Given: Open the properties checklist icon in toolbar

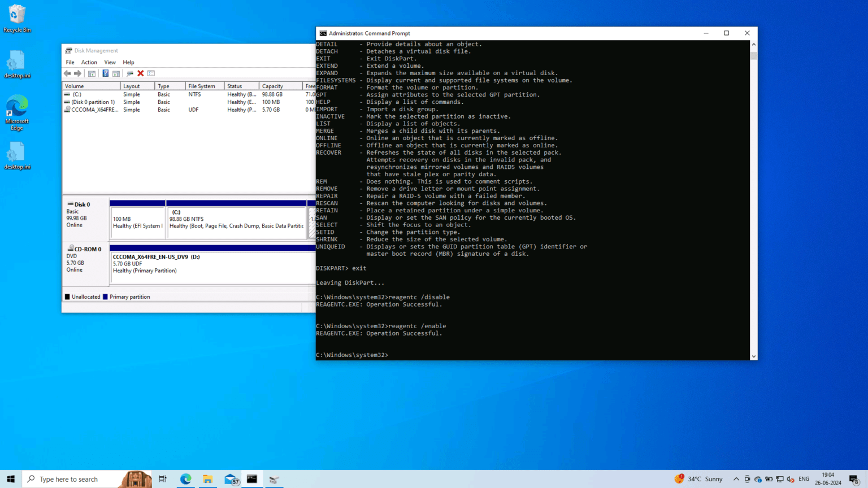Looking at the screenshot, I should tap(151, 73).
